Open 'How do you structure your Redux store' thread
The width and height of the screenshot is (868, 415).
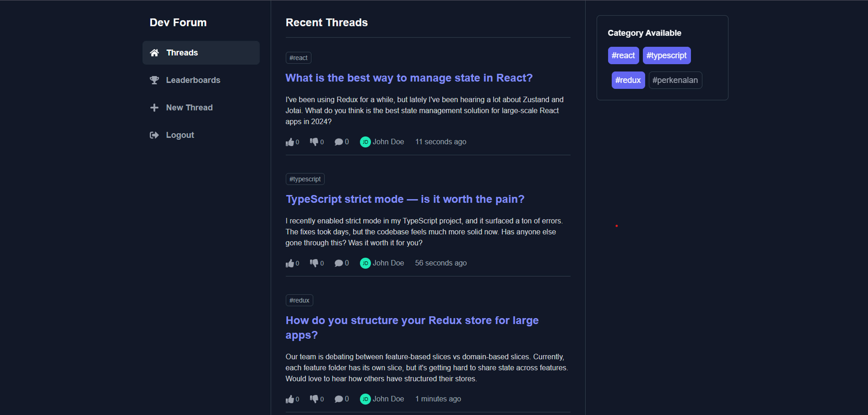click(412, 327)
